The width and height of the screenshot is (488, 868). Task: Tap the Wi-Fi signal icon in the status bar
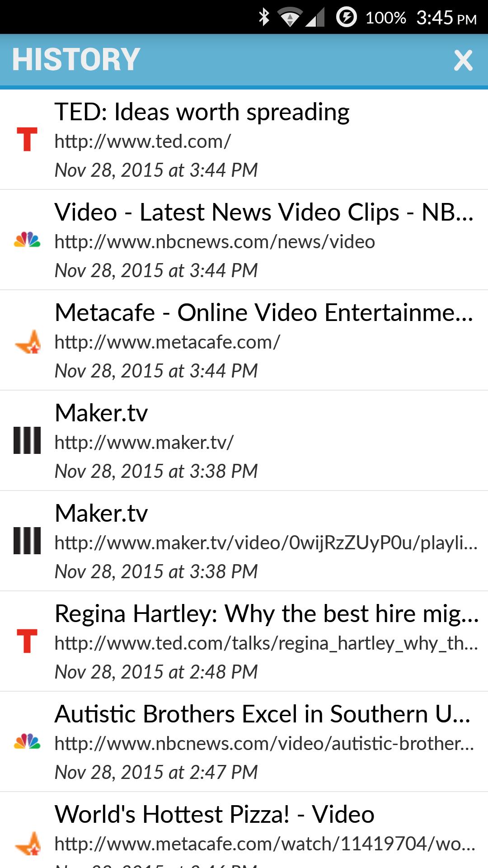pyautogui.click(x=290, y=18)
